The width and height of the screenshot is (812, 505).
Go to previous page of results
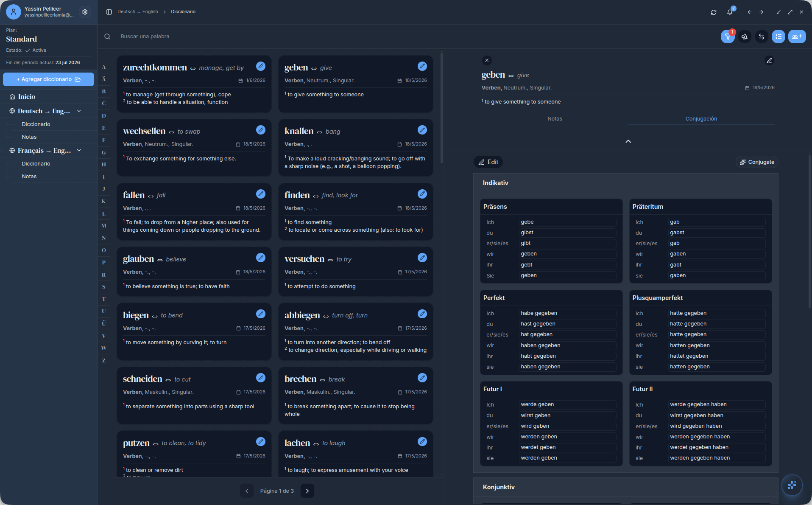click(x=247, y=491)
